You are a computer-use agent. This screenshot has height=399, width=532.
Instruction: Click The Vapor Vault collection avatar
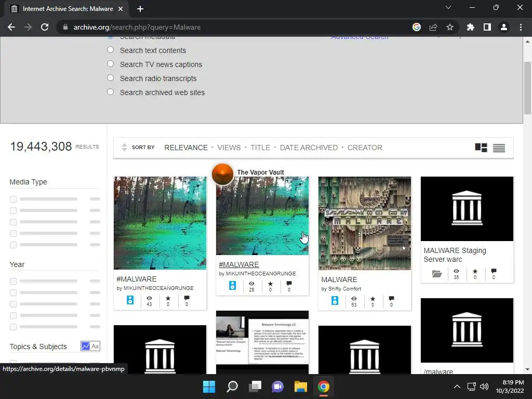tap(222, 174)
